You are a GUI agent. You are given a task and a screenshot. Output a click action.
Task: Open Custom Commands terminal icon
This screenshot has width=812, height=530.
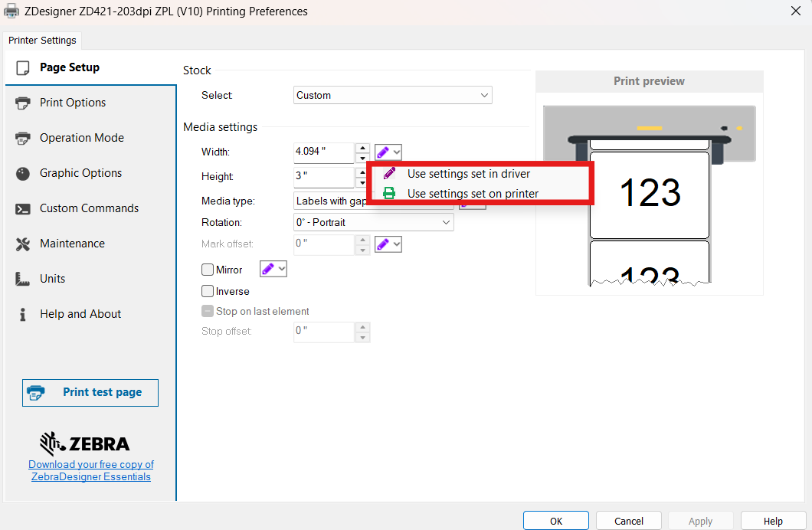point(23,208)
